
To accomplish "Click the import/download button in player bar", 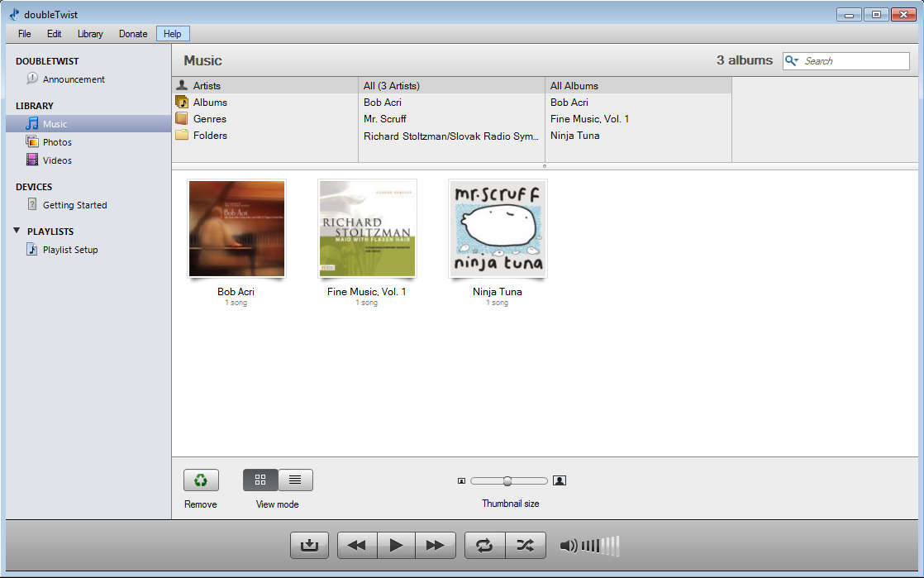I will [x=309, y=545].
